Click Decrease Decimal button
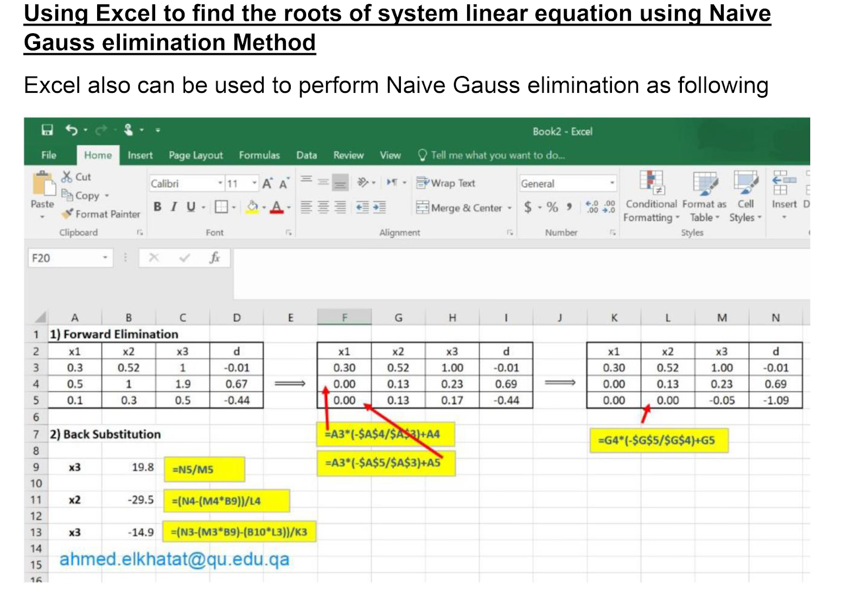Image resolution: width=868 pixels, height=598 pixels. tap(609, 207)
